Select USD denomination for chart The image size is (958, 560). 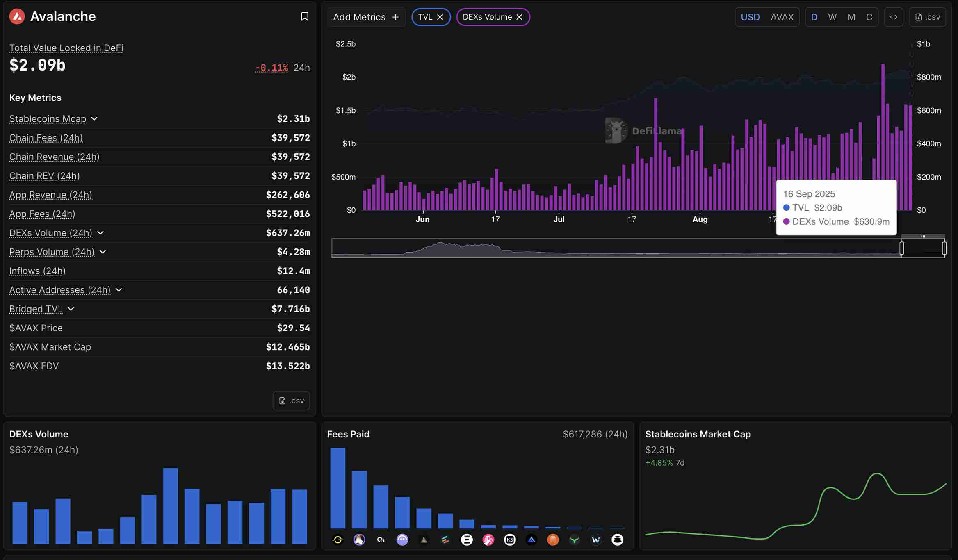click(750, 17)
